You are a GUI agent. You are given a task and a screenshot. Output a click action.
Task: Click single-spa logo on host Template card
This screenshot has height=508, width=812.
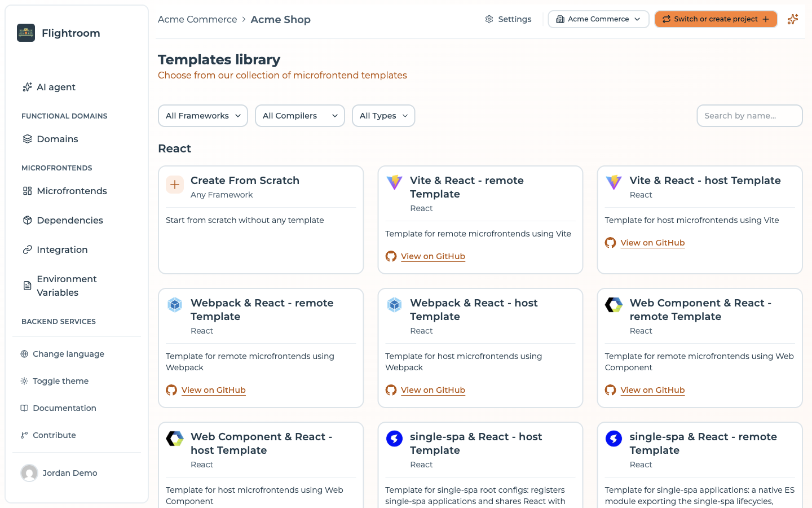tap(394, 439)
